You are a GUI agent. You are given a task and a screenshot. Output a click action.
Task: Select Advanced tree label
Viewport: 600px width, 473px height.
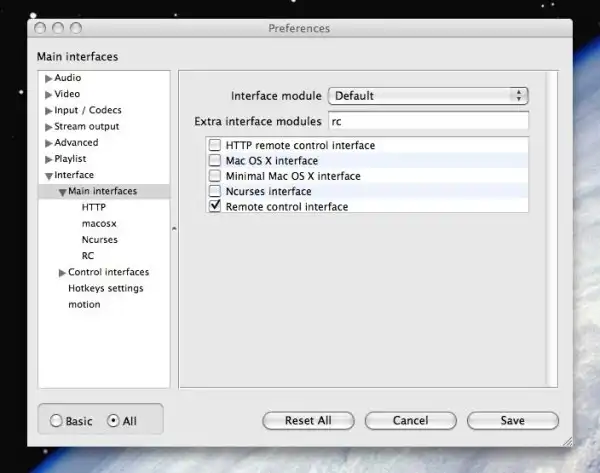click(76, 142)
